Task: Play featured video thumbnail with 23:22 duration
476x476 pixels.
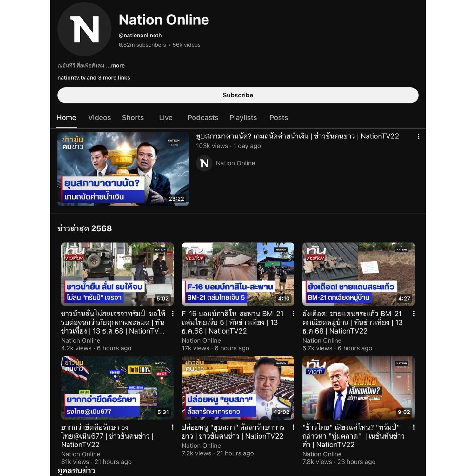Action: (123, 169)
